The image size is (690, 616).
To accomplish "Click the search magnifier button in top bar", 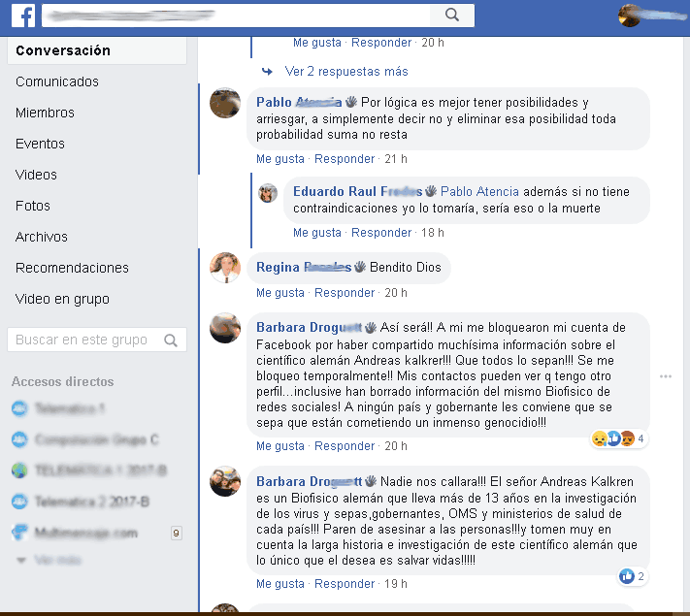I will [452, 16].
